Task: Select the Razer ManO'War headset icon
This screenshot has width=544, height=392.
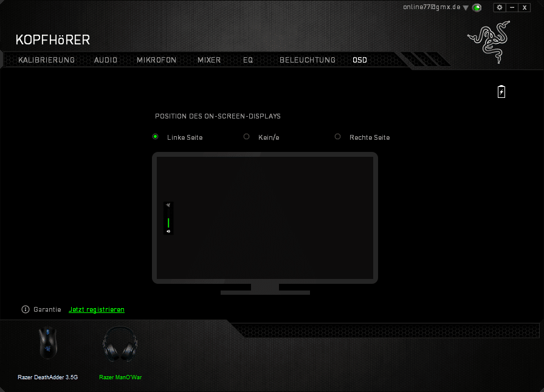Action: [x=120, y=345]
